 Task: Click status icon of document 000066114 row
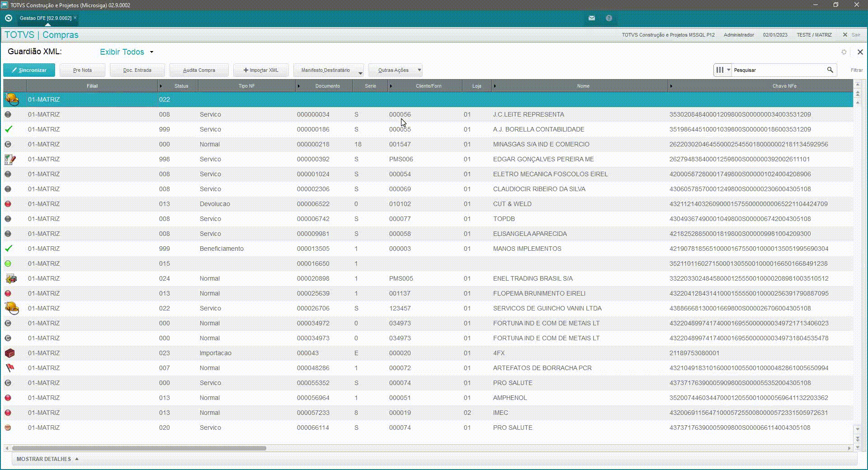click(8, 428)
